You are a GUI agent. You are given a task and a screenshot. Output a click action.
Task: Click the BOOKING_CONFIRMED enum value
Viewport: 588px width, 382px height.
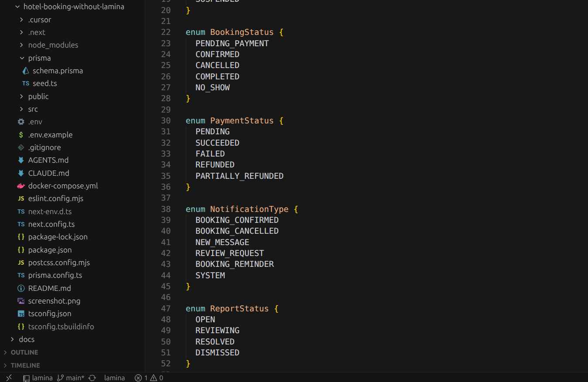(x=237, y=220)
